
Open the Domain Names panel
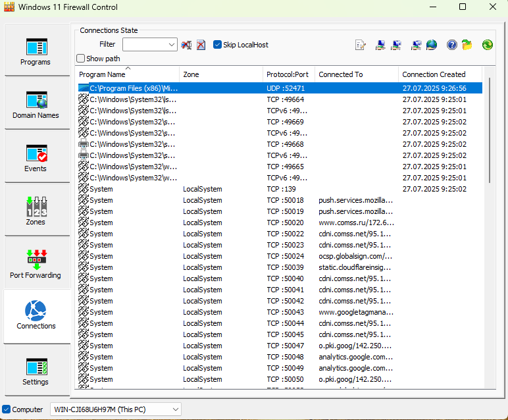pyautogui.click(x=36, y=104)
